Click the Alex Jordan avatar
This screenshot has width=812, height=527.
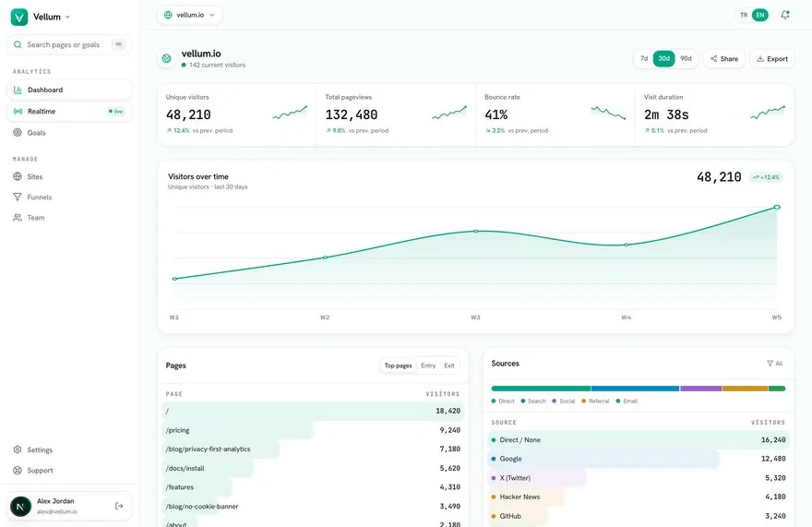tap(20, 507)
